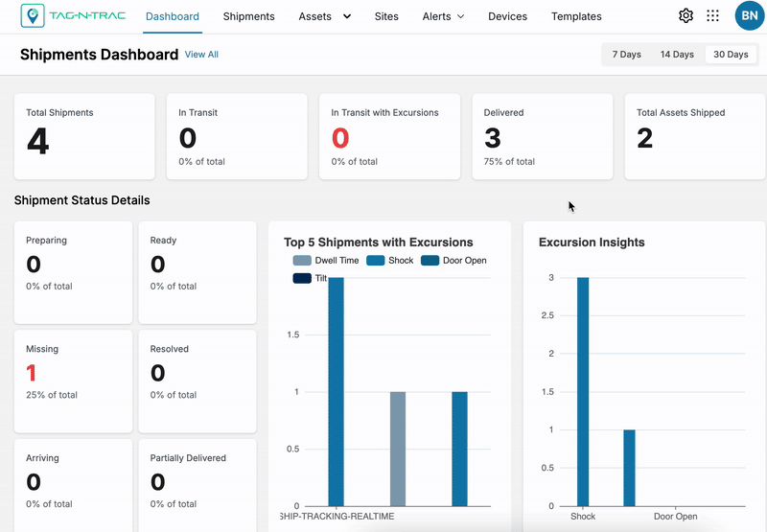The image size is (767, 532).
Task: Toggle the Tilt legend series
Action: [x=310, y=278]
